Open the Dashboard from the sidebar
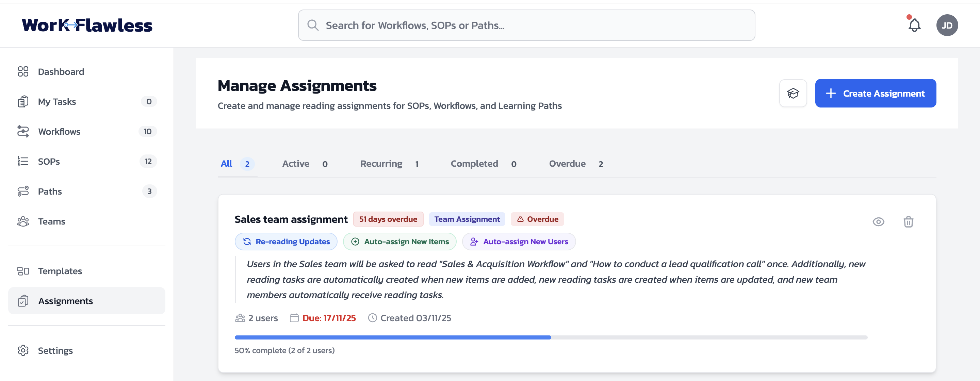The image size is (980, 381). [61, 71]
